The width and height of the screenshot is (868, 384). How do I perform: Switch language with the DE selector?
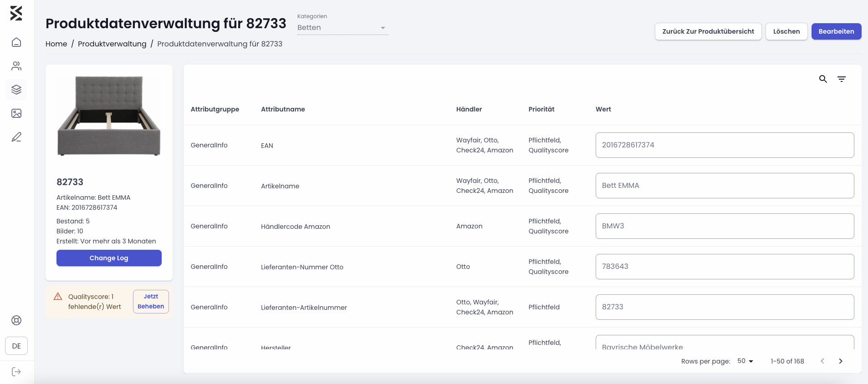(x=16, y=346)
